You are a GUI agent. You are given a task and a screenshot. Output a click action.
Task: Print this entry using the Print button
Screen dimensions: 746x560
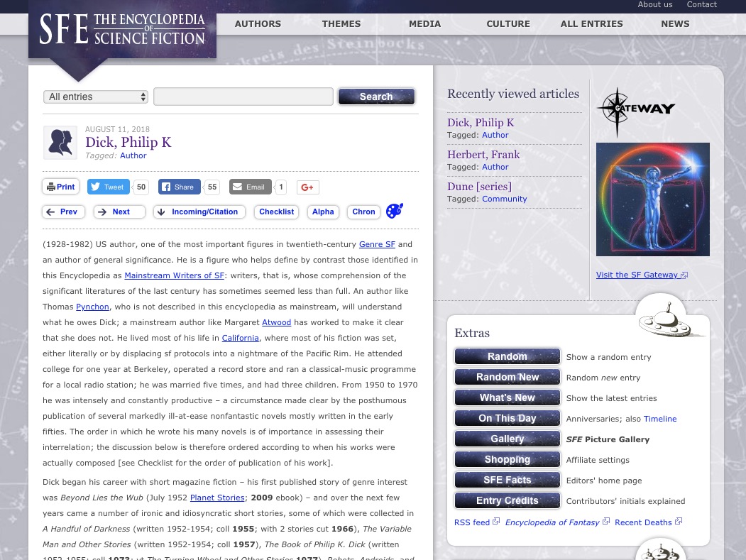coord(61,187)
